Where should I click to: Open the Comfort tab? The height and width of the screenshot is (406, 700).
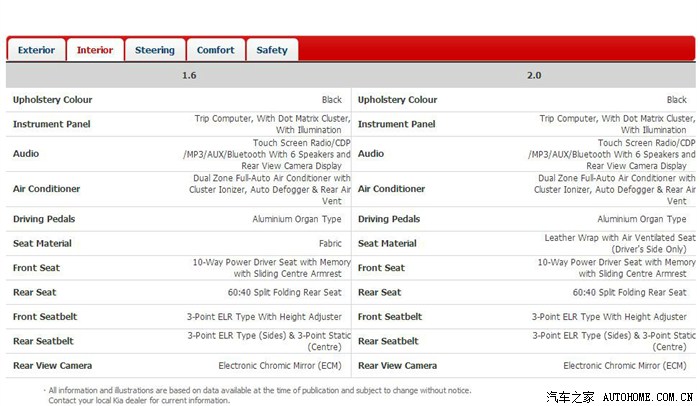(215, 50)
